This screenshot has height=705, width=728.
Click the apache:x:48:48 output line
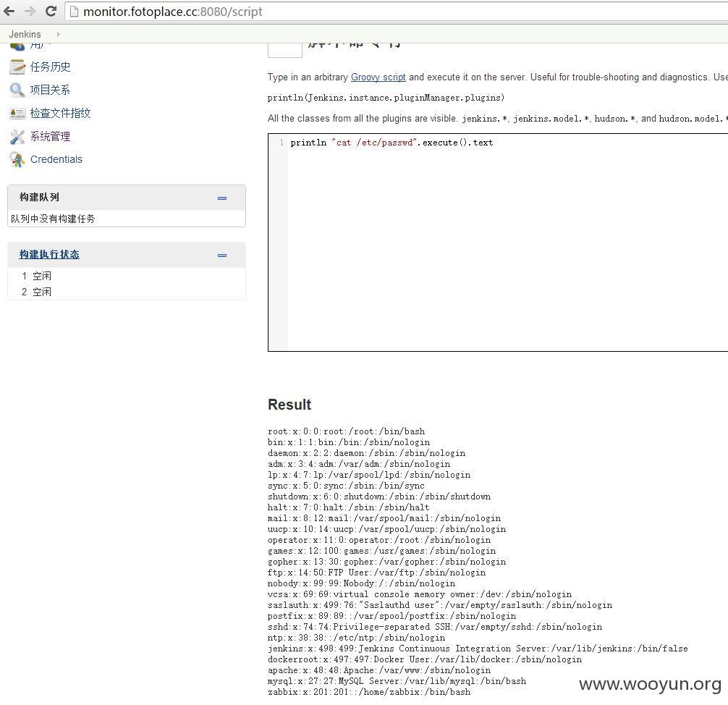click(379, 670)
